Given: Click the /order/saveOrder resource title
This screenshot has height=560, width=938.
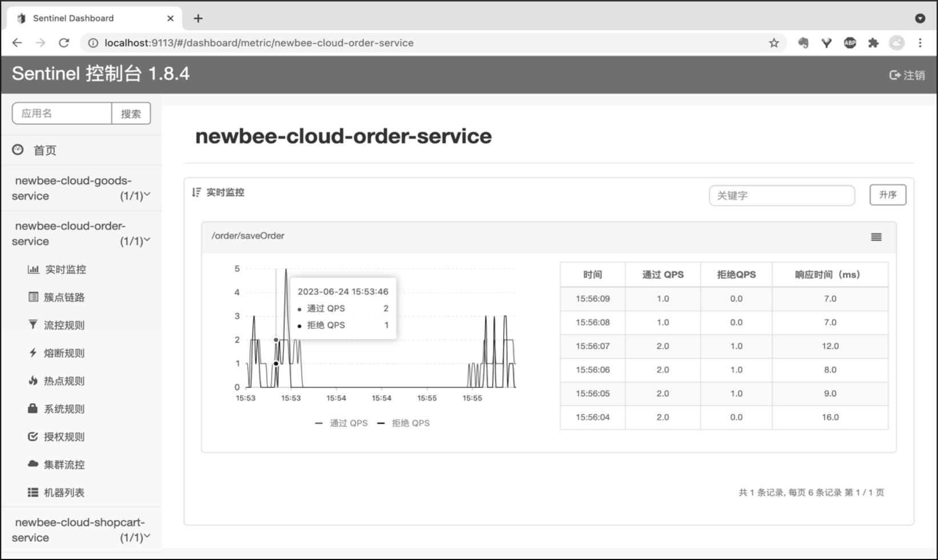Looking at the screenshot, I should 248,236.
